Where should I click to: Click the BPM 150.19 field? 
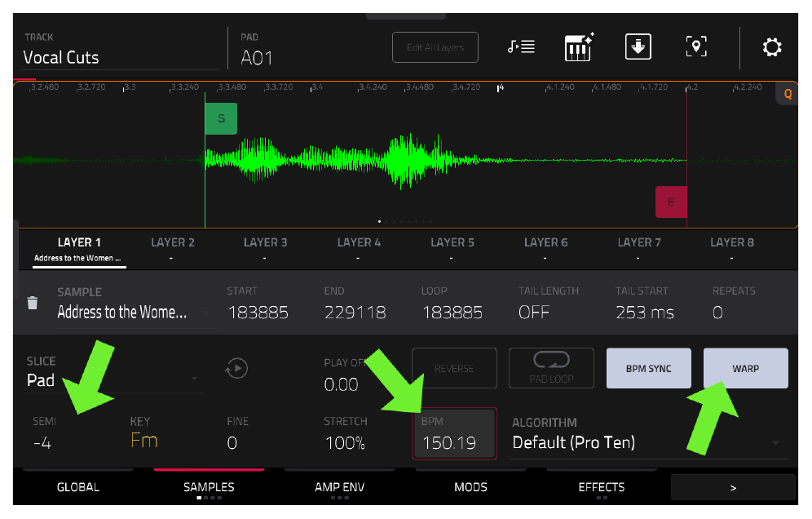(x=454, y=434)
